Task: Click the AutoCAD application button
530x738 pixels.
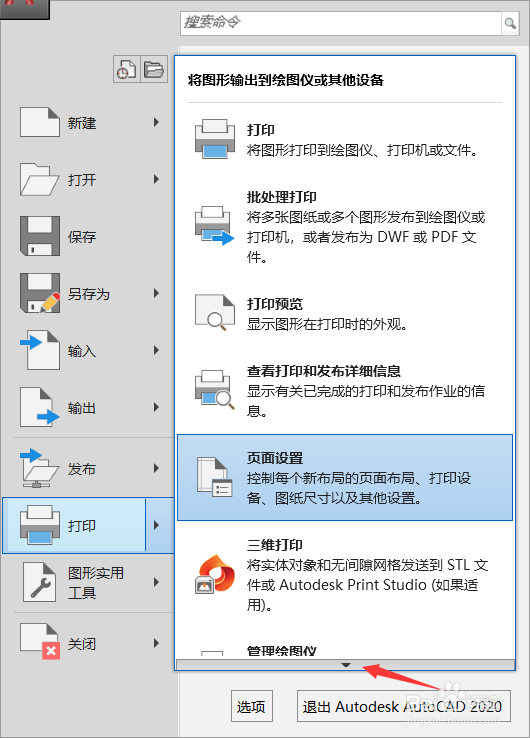Action: [x=24, y=9]
